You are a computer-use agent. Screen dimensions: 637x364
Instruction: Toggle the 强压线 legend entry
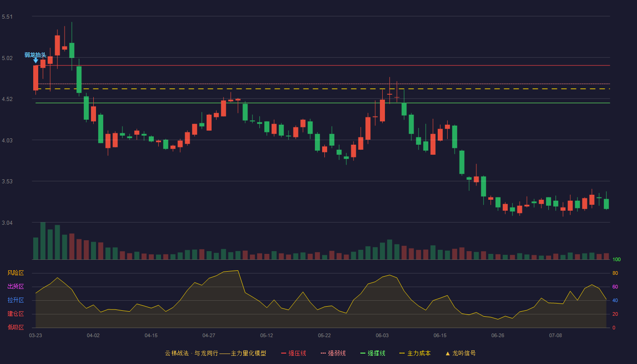293,353
